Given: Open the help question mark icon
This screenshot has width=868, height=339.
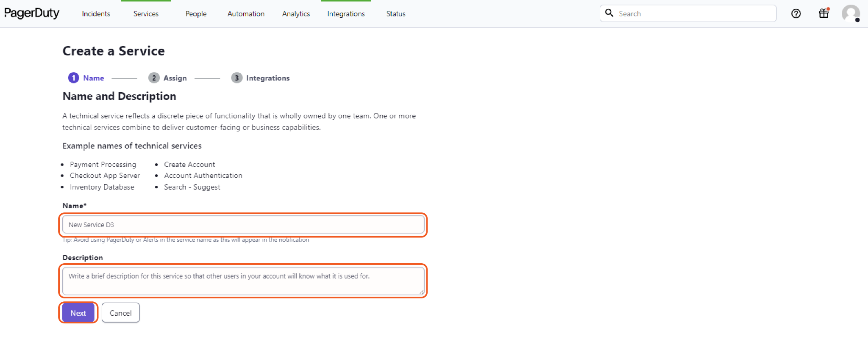Looking at the screenshot, I should click(x=796, y=14).
